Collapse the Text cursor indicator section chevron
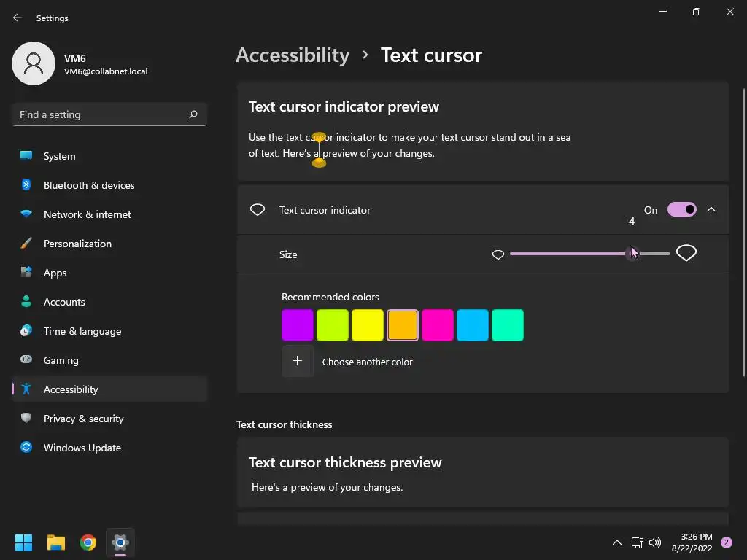Screen dimensions: 747x560 click(x=711, y=209)
